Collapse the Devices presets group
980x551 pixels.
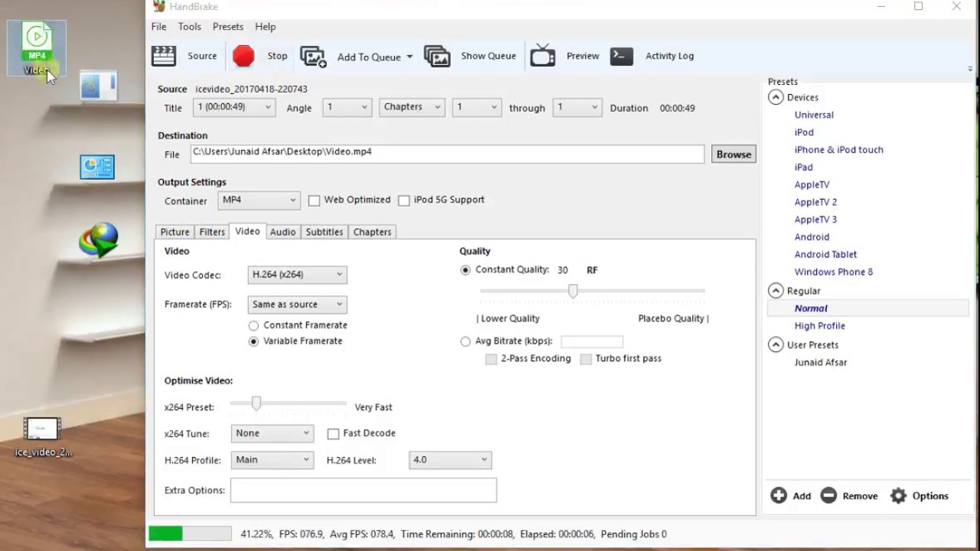click(x=776, y=97)
